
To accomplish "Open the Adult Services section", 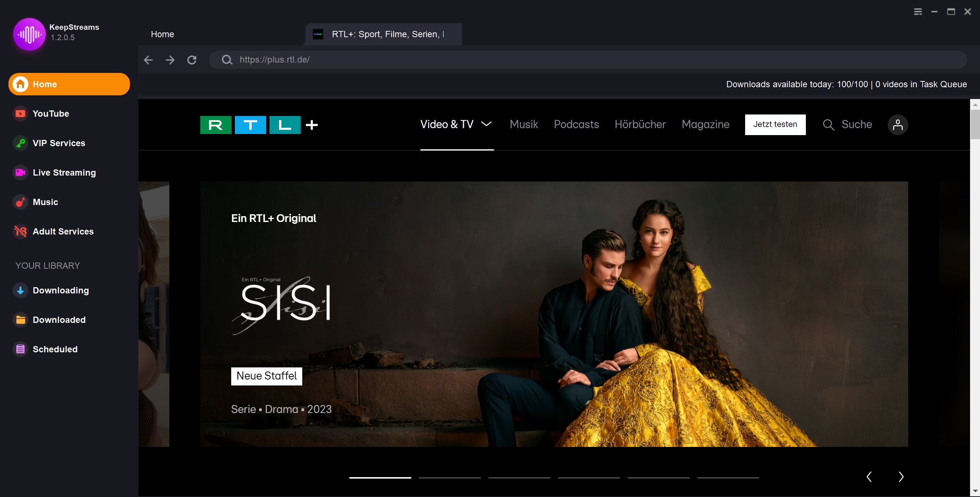I will coord(63,231).
